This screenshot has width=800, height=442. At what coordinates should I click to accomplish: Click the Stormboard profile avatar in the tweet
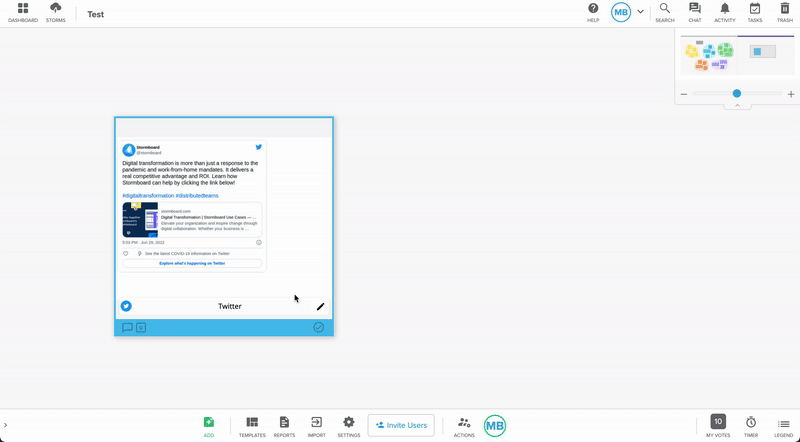[x=129, y=150]
